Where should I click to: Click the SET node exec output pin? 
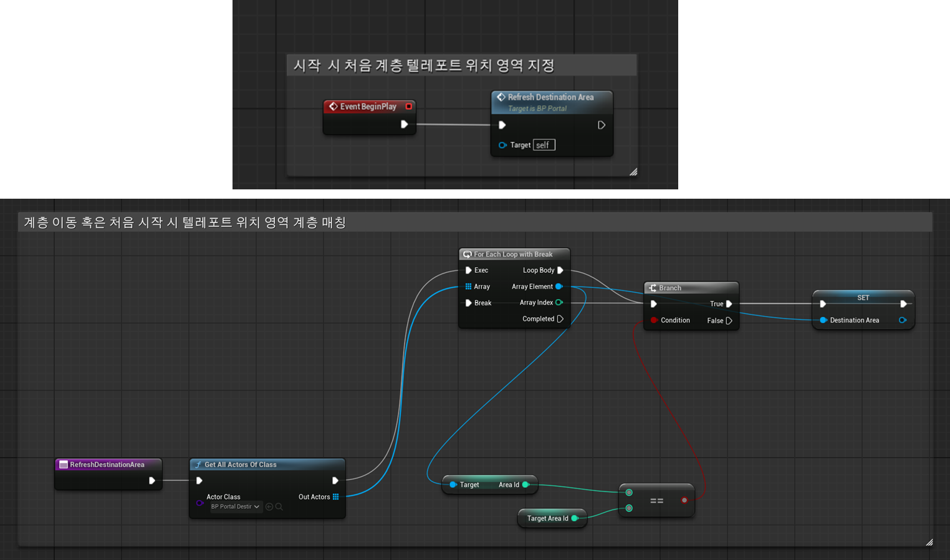coord(903,304)
